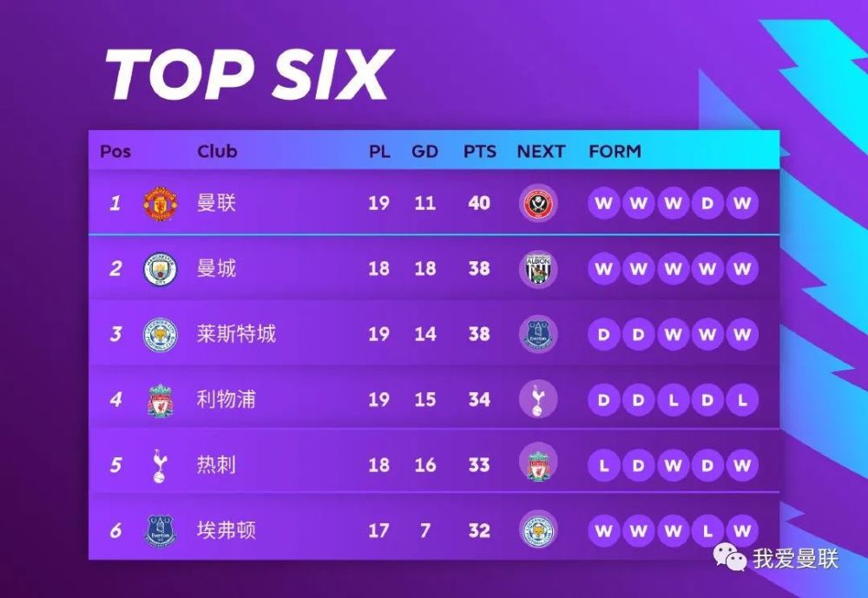
Task: Click Everton crest in the Club column
Action: 161,531
